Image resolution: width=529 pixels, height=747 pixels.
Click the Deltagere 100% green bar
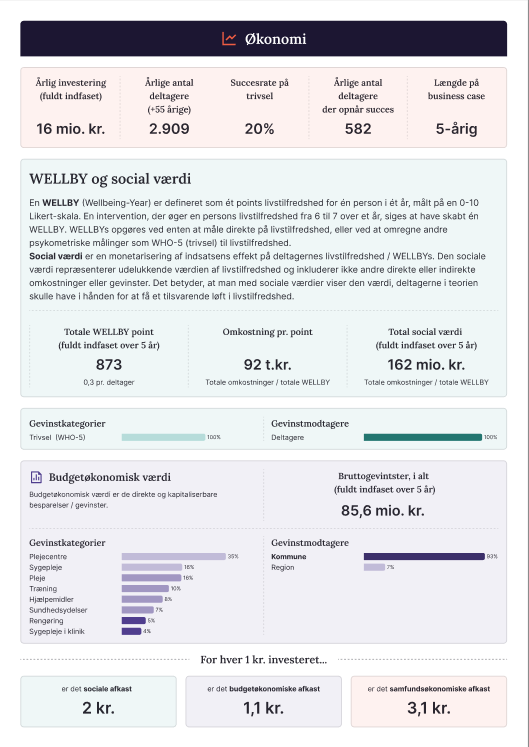[x=423, y=437]
